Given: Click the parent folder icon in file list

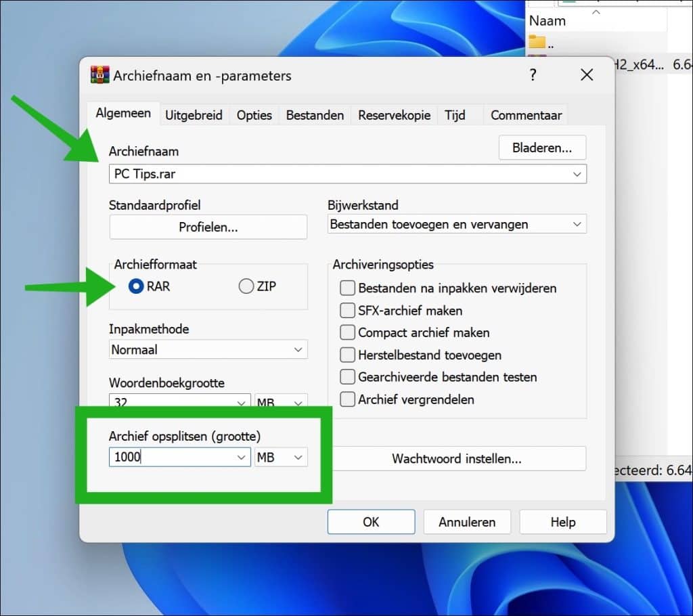Looking at the screenshot, I should [537, 42].
